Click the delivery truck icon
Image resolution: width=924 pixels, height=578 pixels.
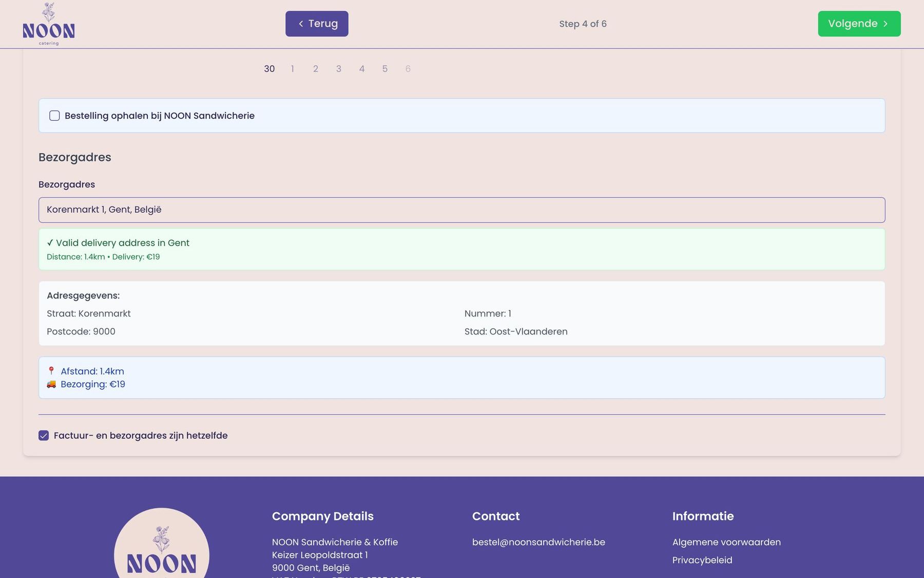point(51,384)
